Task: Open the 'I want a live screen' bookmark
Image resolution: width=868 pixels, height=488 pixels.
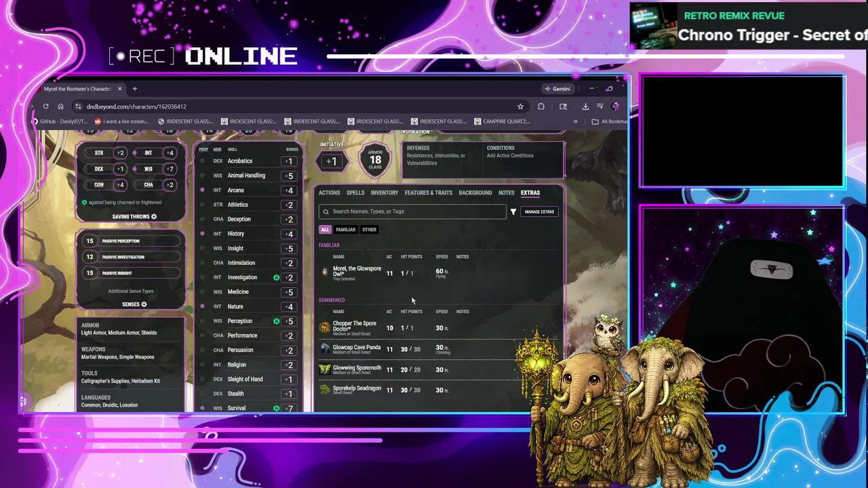Action: pos(121,121)
